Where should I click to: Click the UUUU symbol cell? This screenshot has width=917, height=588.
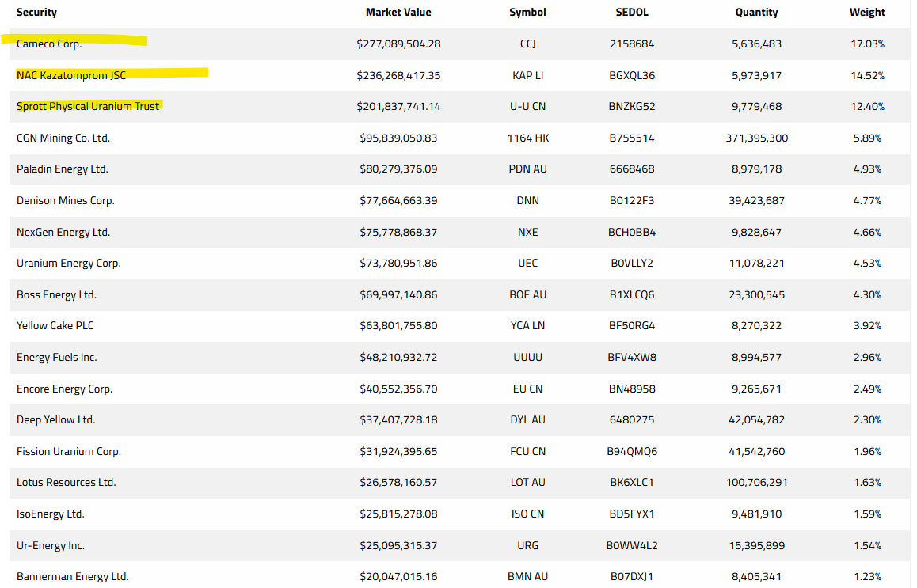tap(527, 357)
